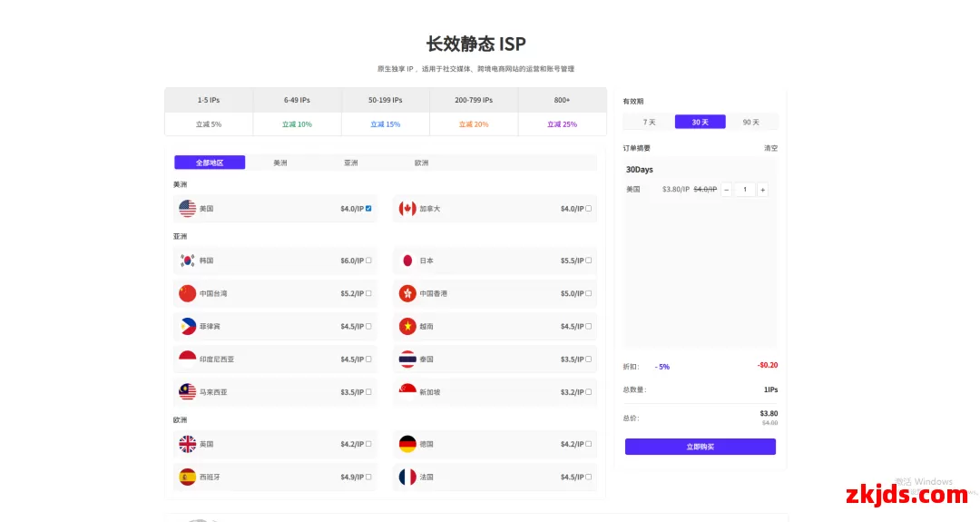The width and height of the screenshot is (980, 522).
Task: Click the 长效静态 ISP page title
Action: pos(475,44)
